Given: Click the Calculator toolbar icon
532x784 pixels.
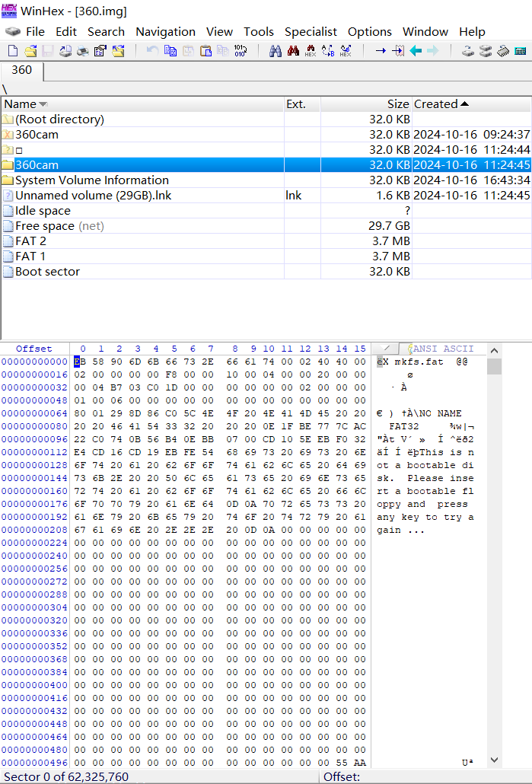Looking at the screenshot, I should (x=520, y=51).
